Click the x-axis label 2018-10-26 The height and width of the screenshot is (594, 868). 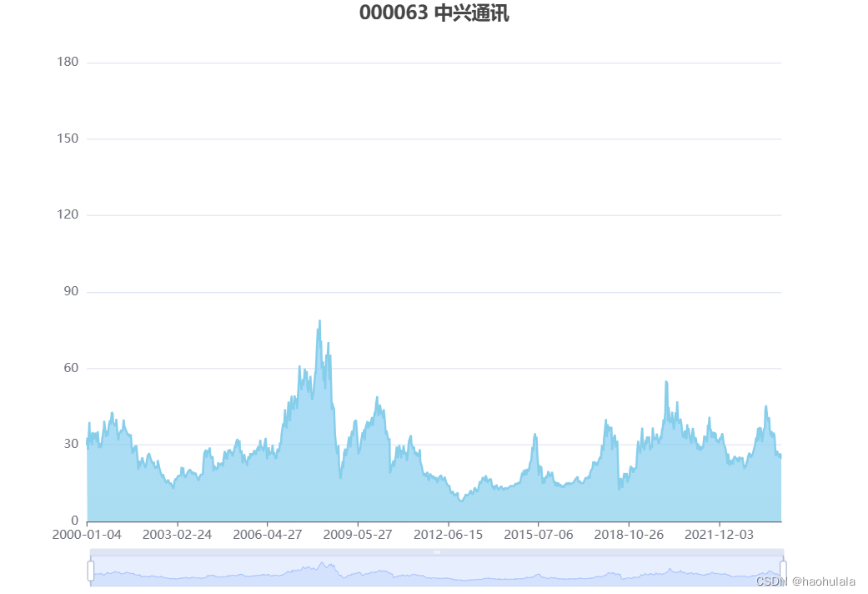click(x=629, y=535)
